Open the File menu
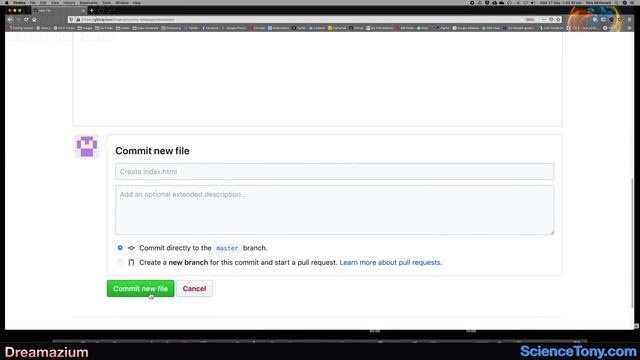Image resolution: width=640 pixels, height=360 pixels. click(x=33, y=2)
